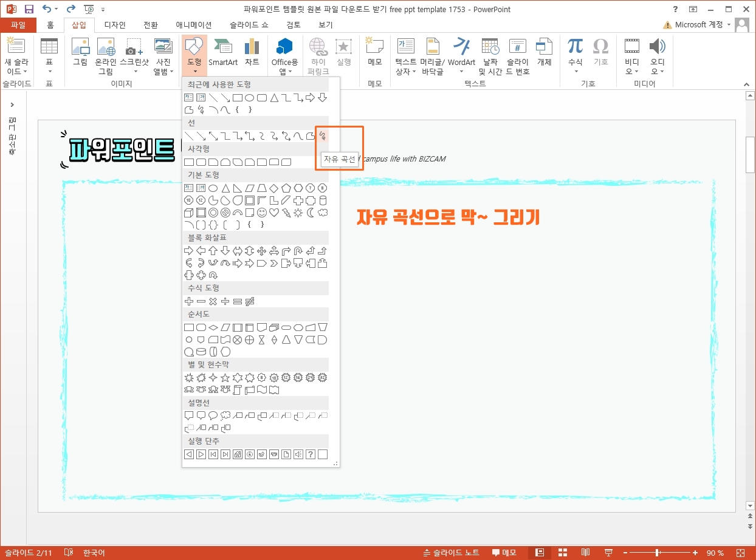Open 머리글/바닥글 header and footer

433,56
